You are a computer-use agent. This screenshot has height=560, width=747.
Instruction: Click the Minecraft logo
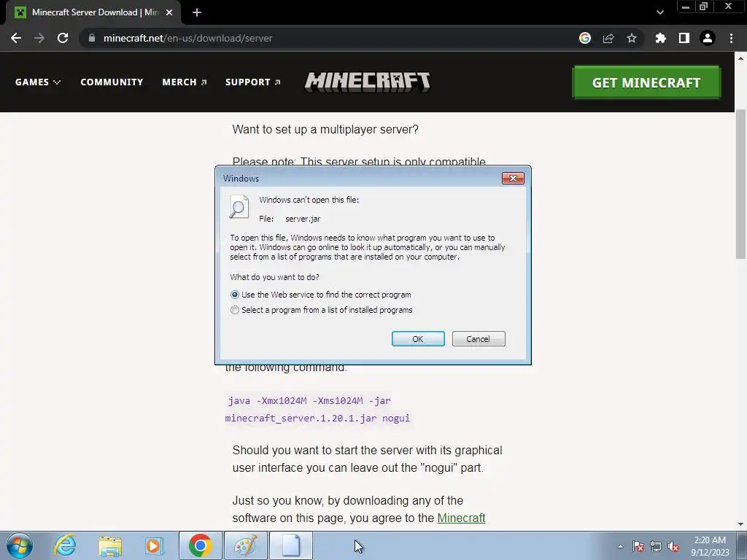tap(368, 82)
